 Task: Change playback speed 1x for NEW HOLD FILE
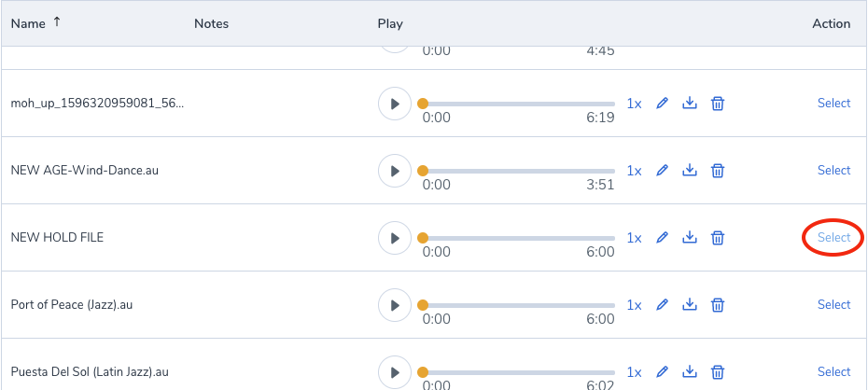[x=634, y=238]
